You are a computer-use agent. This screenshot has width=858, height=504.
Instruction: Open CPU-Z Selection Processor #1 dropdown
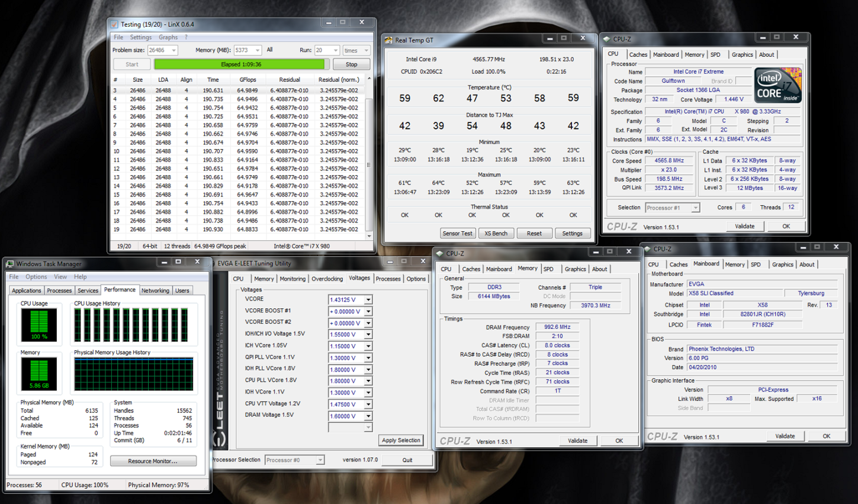pos(695,208)
